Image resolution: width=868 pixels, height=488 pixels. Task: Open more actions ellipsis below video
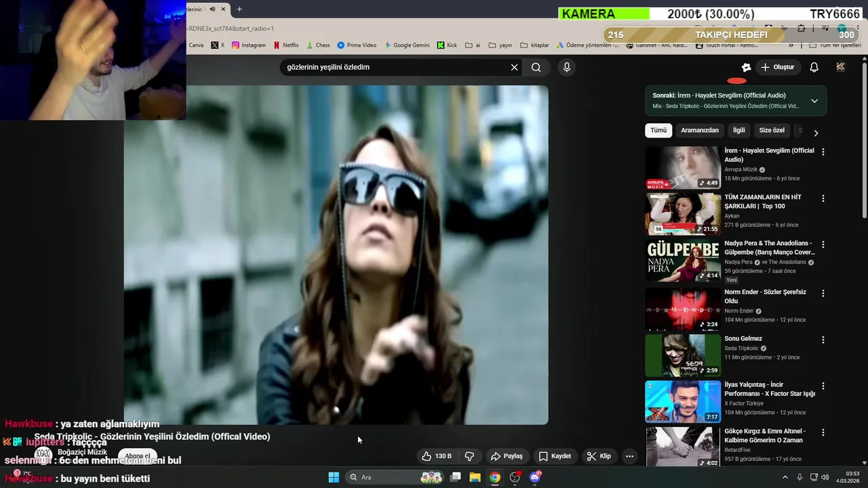click(629, 456)
